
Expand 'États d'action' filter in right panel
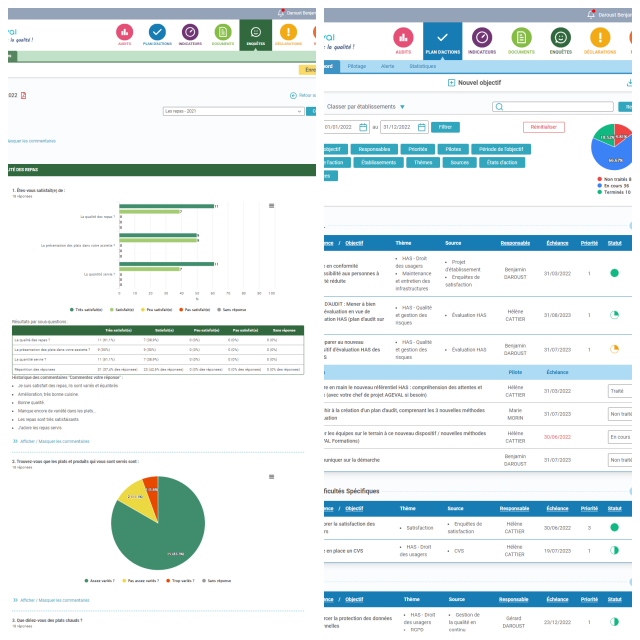coord(502,162)
